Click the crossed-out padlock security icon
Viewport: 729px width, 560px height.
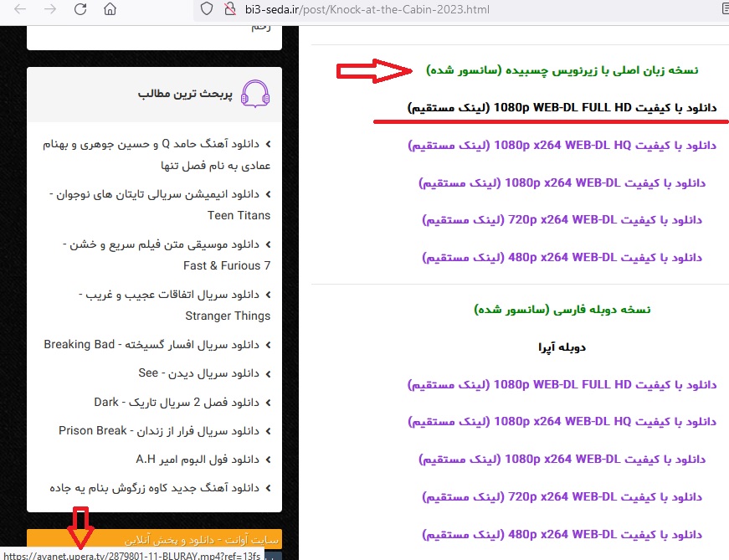(x=229, y=9)
